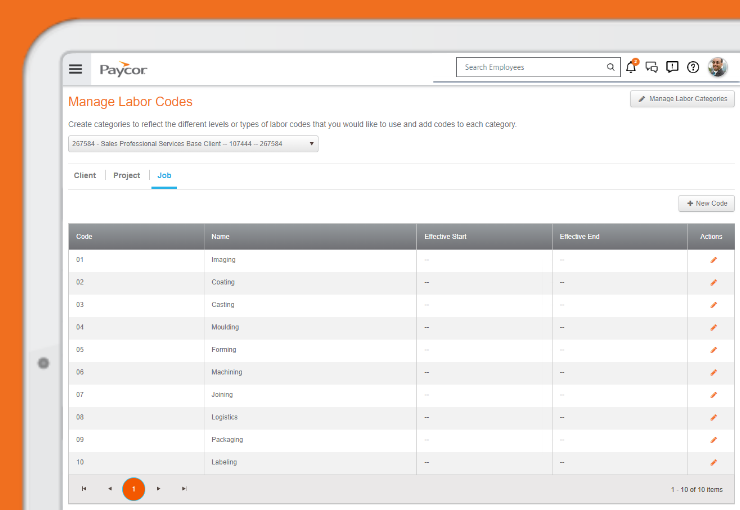
Task: Click the Labeling name cell
Action: coord(311,463)
